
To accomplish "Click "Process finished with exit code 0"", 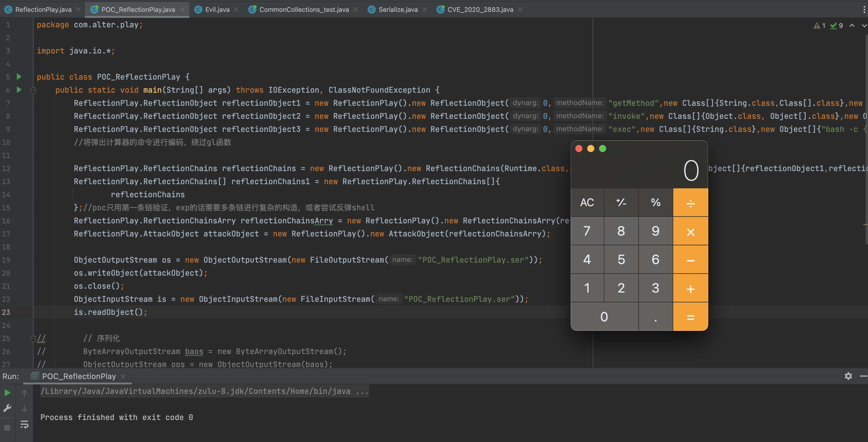I will click(x=117, y=417).
